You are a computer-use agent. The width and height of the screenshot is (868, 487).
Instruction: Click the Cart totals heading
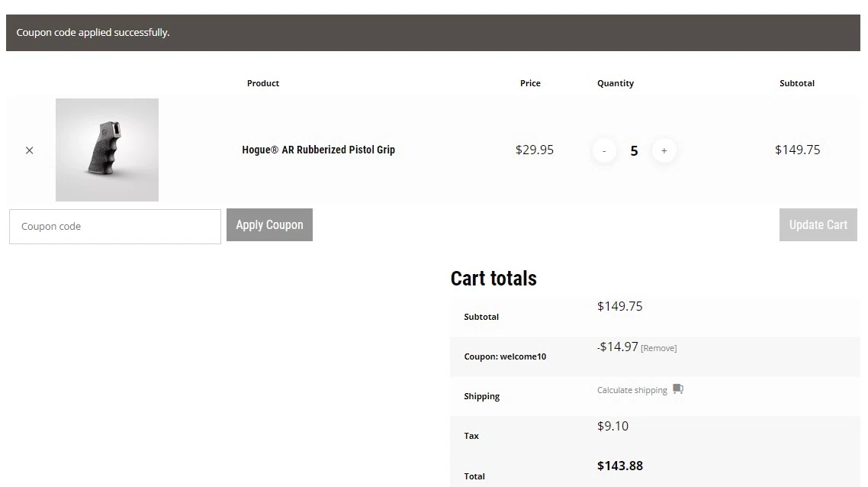pyautogui.click(x=493, y=278)
